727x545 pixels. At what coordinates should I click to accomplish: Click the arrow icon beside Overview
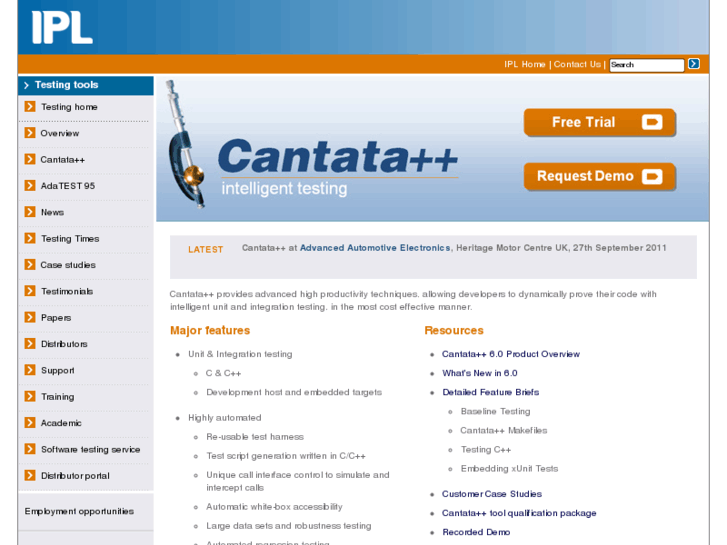30,133
